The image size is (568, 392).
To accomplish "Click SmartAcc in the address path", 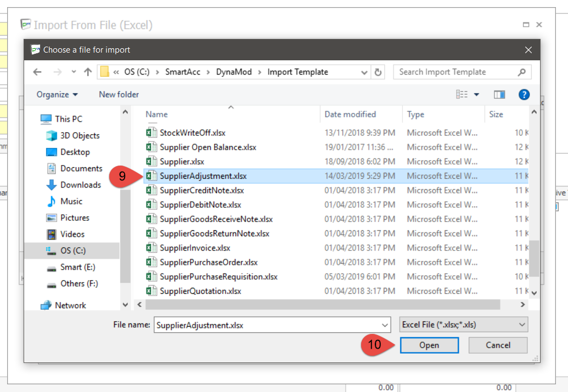I will (183, 72).
